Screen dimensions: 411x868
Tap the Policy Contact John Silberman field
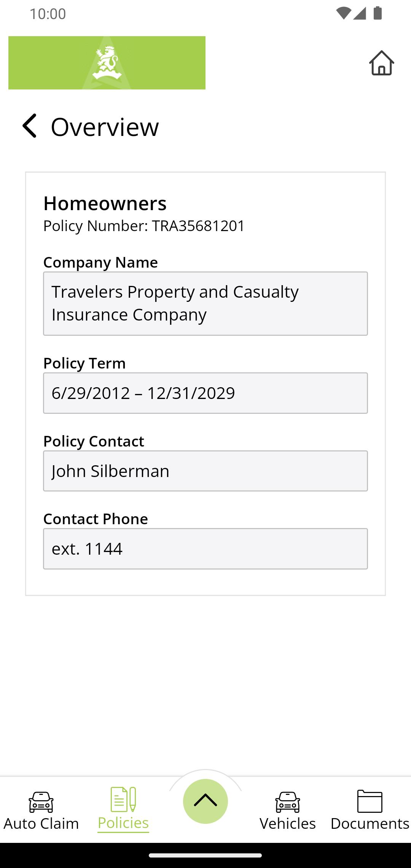pyautogui.click(x=205, y=471)
